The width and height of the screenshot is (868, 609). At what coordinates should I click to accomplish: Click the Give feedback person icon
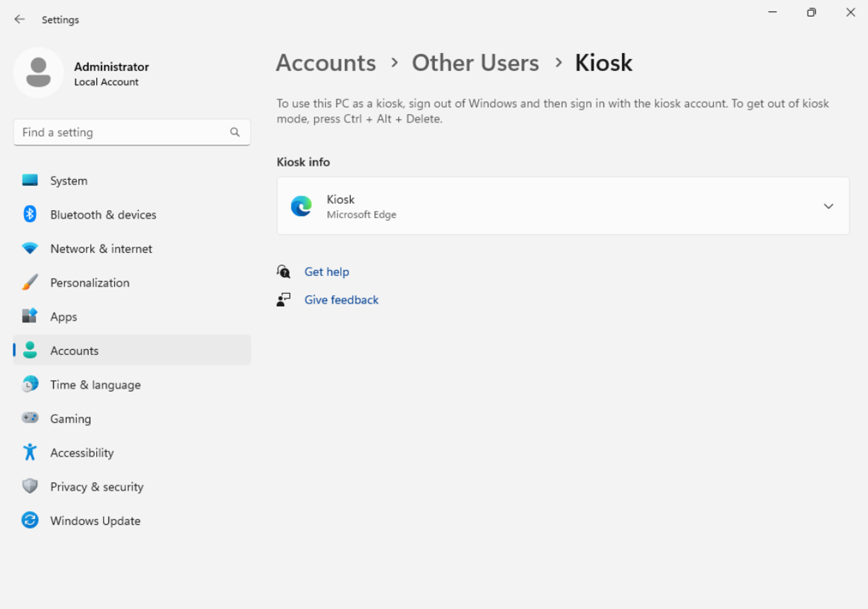[283, 300]
